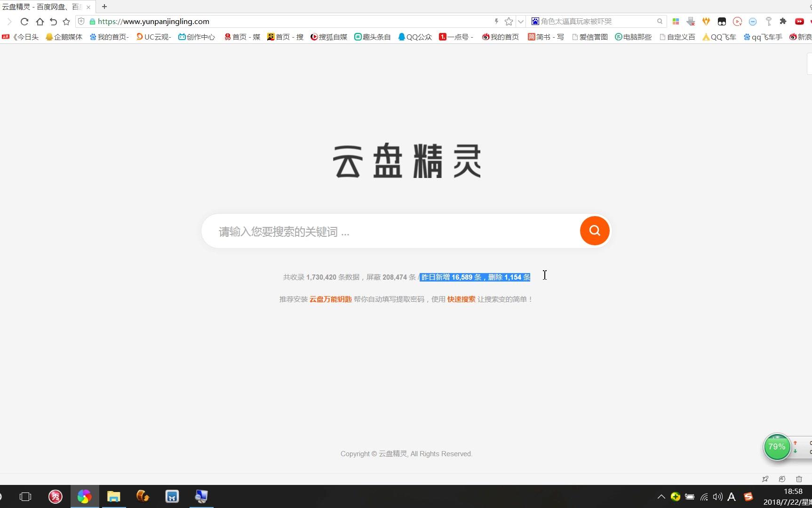This screenshot has width=812, height=508.
Task: Click the rocket accelerate icon in status bar
Action: [x=765, y=479]
